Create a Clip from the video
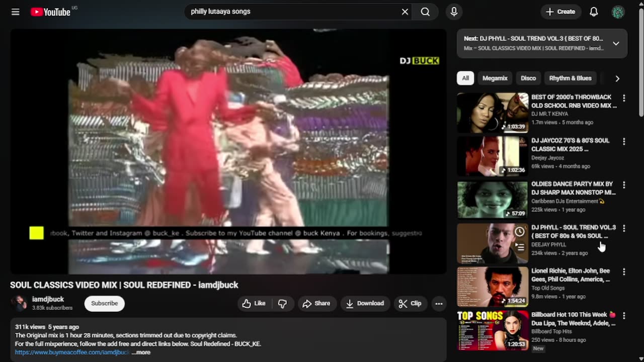Image resolution: width=644 pixels, height=362 pixels. pos(410,303)
